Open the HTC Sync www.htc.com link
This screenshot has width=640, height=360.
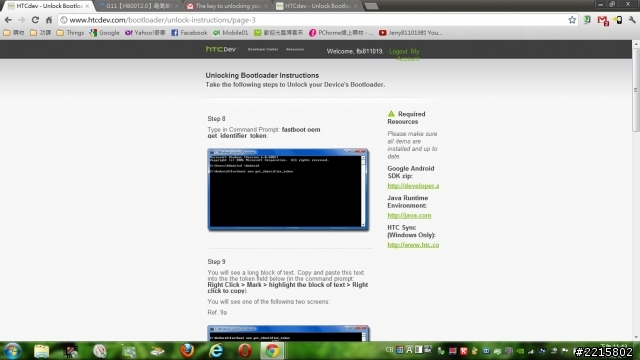(x=413, y=245)
